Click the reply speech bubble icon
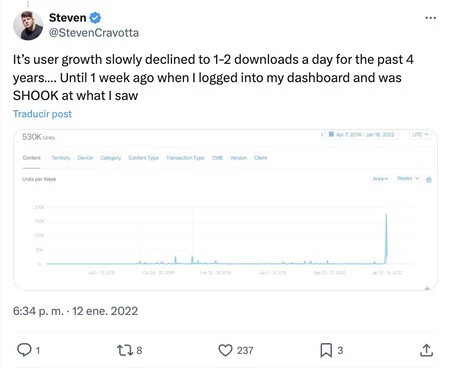The height and width of the screenshot is (368, 450). tap(24, 350)
